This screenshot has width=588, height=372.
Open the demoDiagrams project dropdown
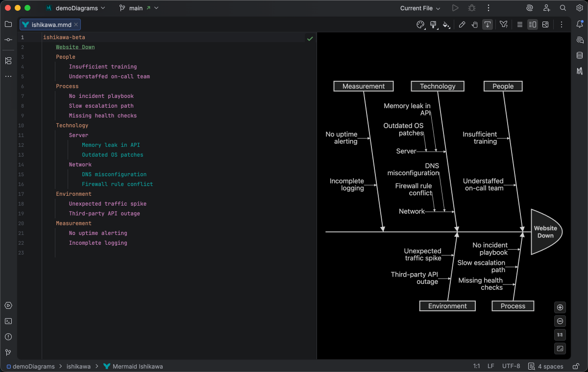[75, 8]
